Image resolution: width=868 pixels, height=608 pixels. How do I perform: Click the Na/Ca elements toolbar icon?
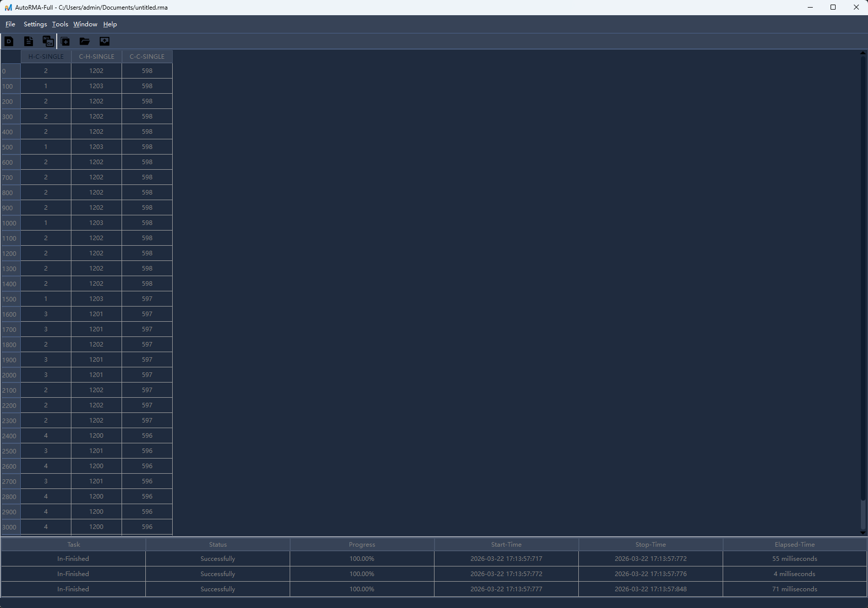pyautogui.click(x=48, y=42)
